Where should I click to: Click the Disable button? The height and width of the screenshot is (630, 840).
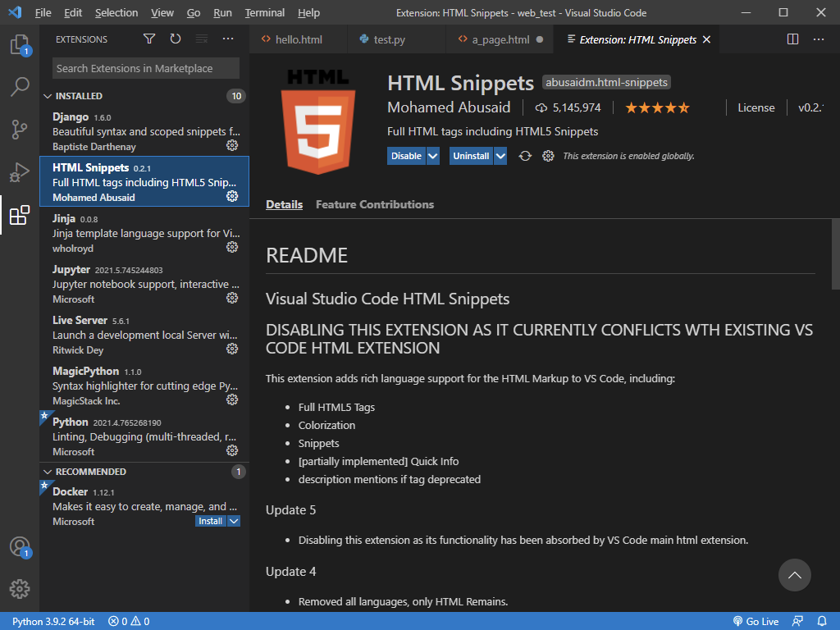coord(406,156)
